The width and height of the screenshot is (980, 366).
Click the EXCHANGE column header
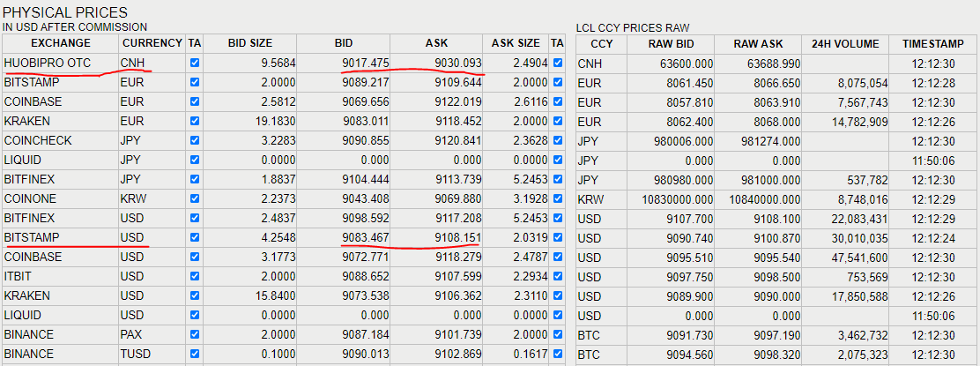(61, 43)
